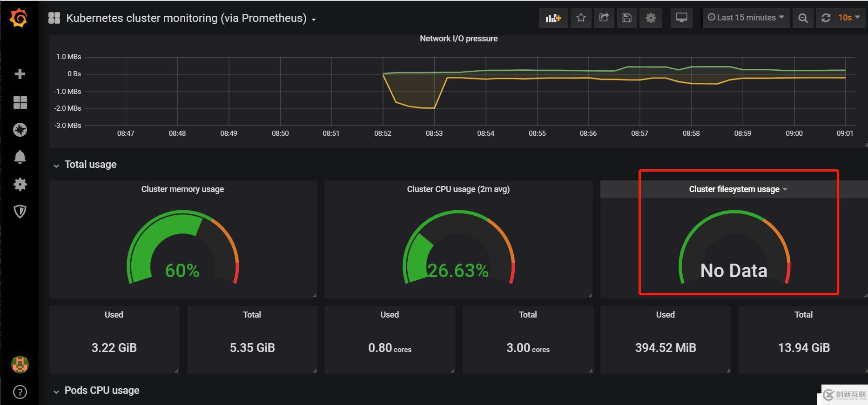The width and height of the screenshot is (868, 405).
Task: Open the dashboard title dropdown
Action: coord(191,18)
